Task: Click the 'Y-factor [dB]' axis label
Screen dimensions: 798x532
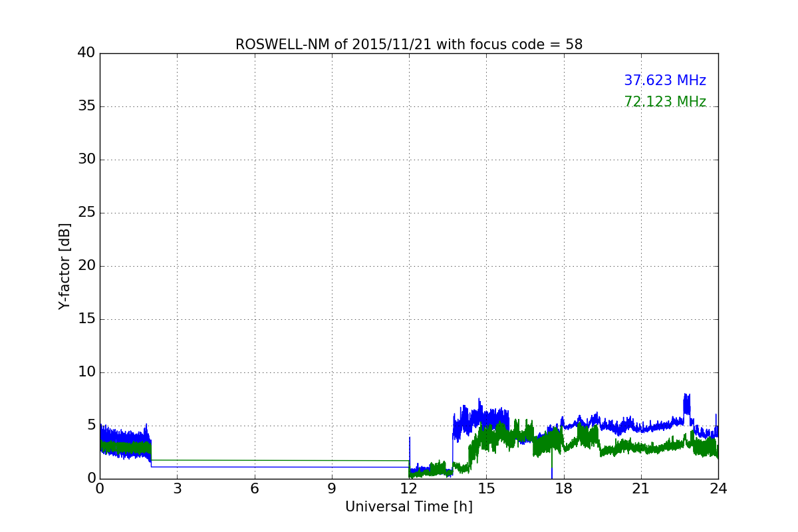Action: click(65, 266)
